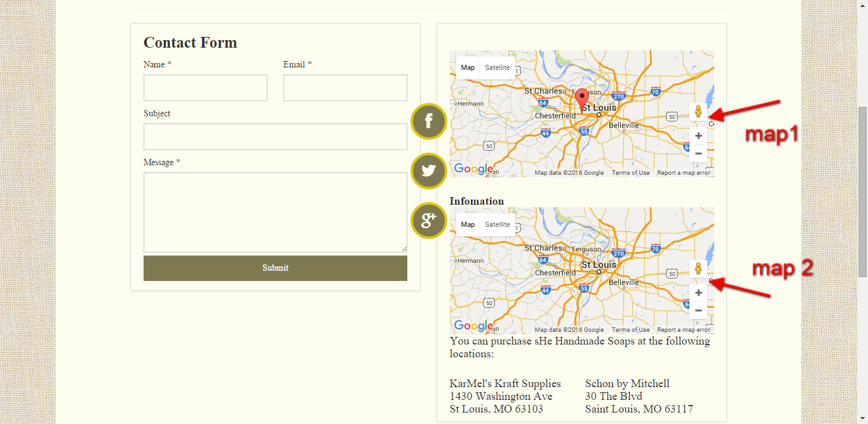Open the Facebook social icon
This screenshot has height=424, width=868.
click(429, 121)
